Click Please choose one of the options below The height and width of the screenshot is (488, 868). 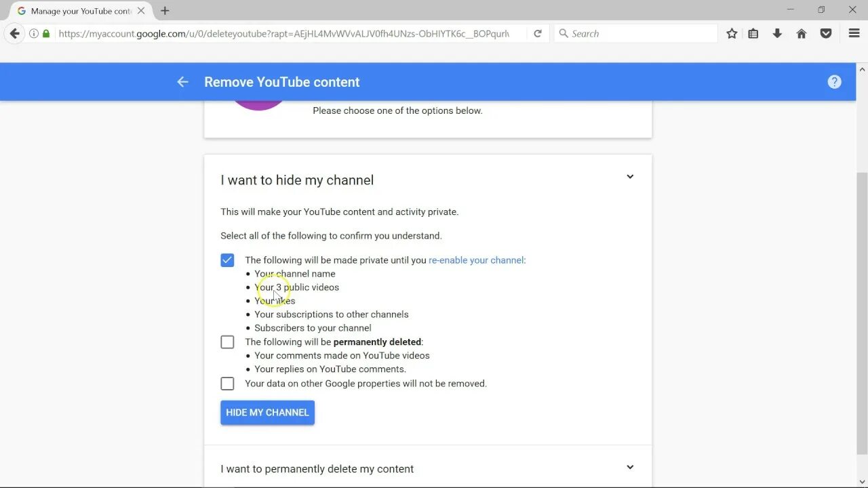click(397, 110)
